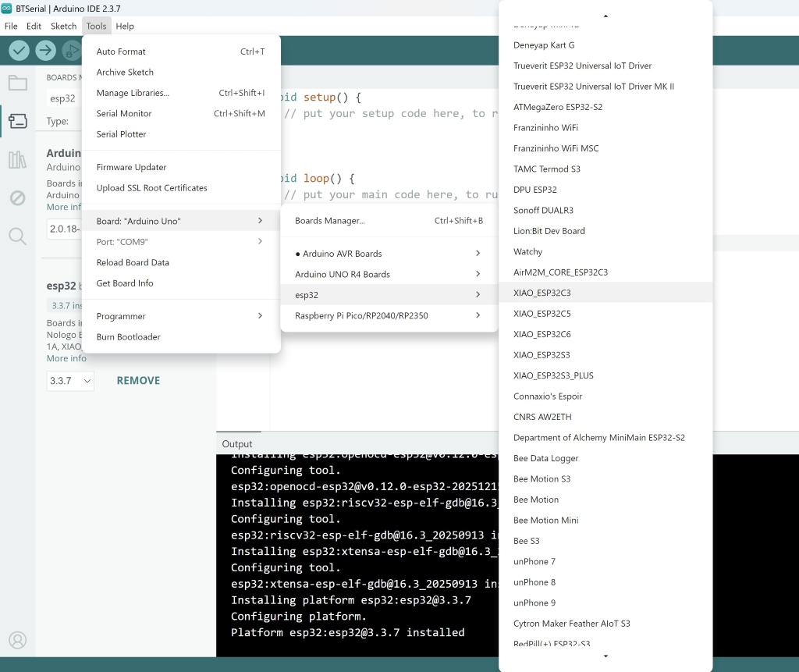This screenshot has width=799, height=672.
Task: Expand the Board: "Arduino Uno" submenu
Action: (181, 221)
